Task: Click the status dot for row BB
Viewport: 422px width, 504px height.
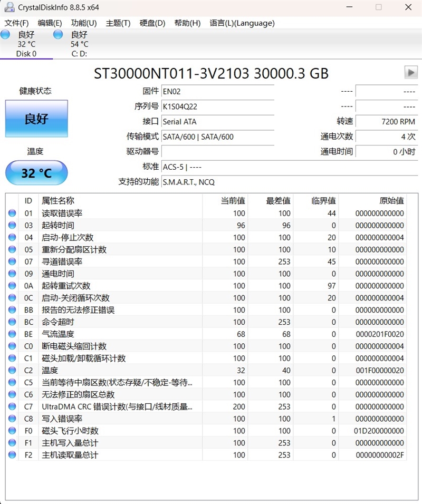Action: tap(12, 310)
